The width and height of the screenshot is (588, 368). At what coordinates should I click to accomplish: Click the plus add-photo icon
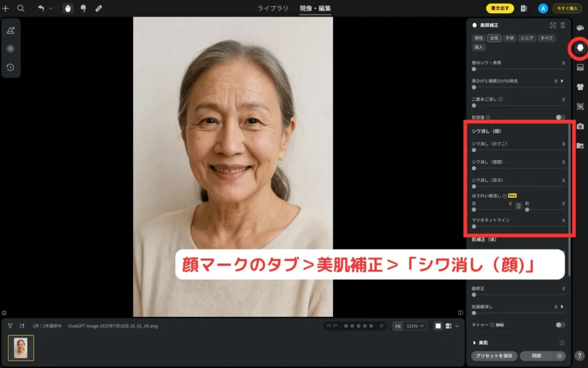click(6, 8)
